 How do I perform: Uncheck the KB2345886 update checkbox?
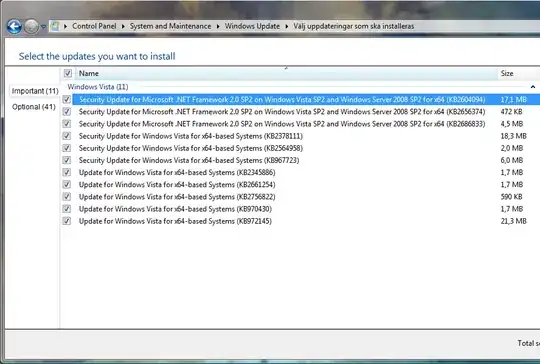67,172
